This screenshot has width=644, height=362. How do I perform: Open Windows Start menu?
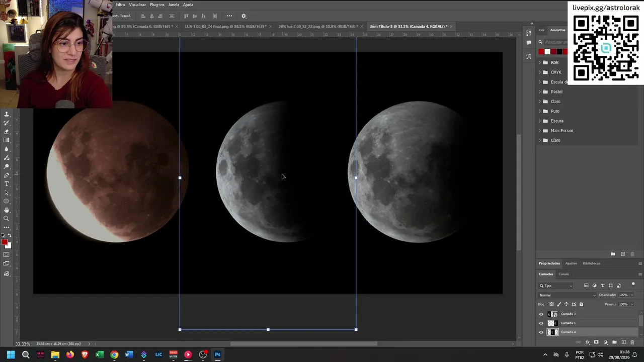point(11,354)
